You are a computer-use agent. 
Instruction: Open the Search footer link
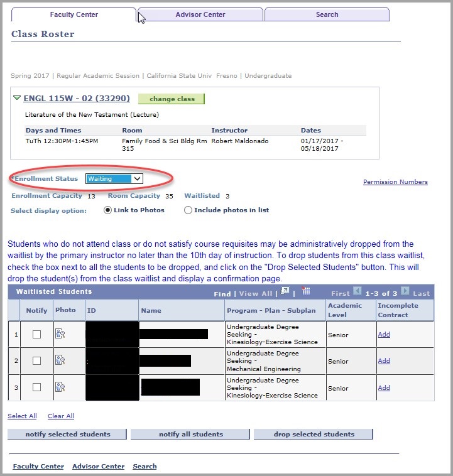coord(145,467)
